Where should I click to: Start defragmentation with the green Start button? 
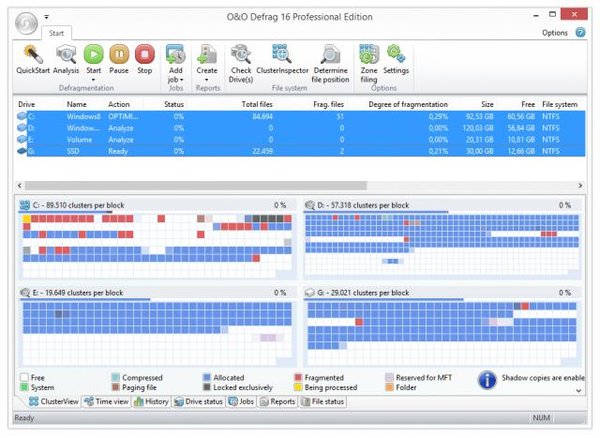click(94, 54)
